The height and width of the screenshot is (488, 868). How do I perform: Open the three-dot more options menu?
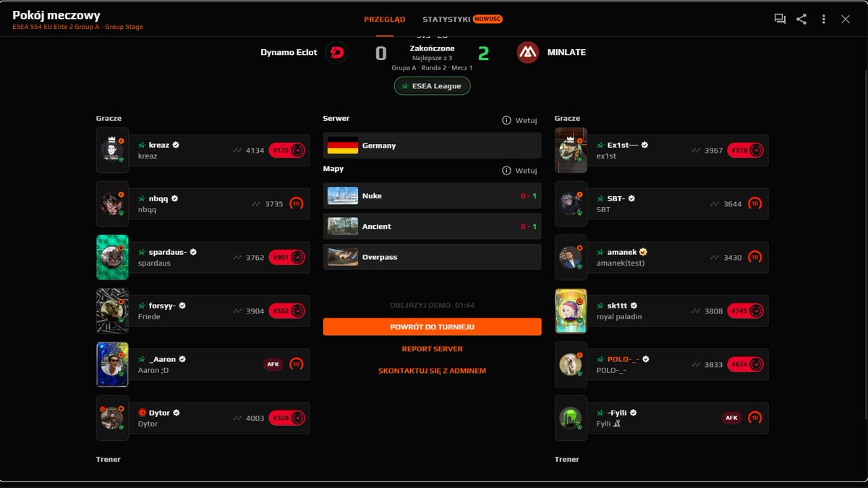[x=823, y=20]
